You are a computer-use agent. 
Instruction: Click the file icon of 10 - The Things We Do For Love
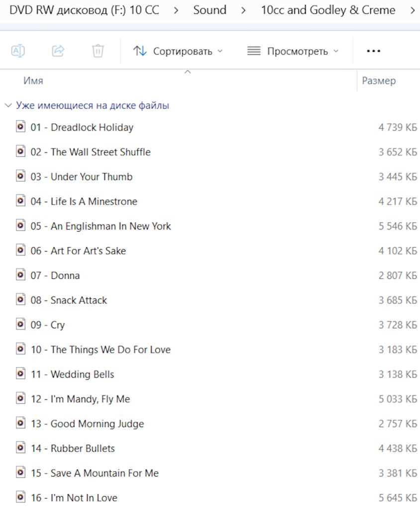coord(20,349)
